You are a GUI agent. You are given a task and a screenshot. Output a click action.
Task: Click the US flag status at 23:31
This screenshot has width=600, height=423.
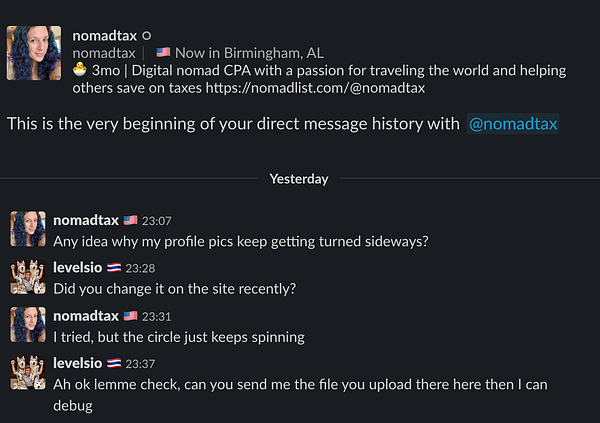129,316
